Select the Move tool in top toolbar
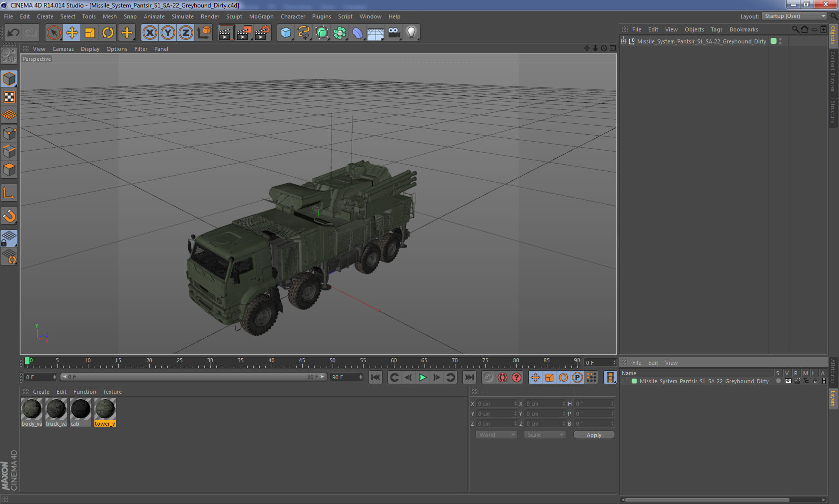Image resolution: width=839 pixels, height=504 pixels. tap(72, 33)
